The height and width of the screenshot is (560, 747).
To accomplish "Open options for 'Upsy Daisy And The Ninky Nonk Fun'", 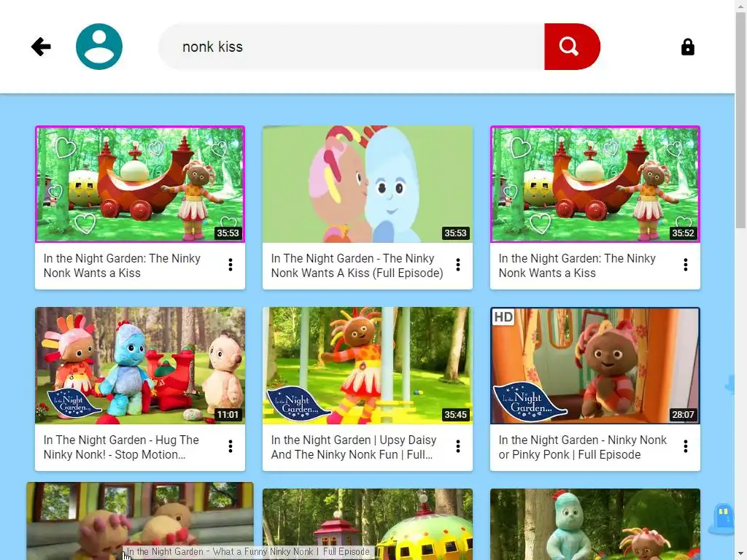I will click(x=458, y=446).
